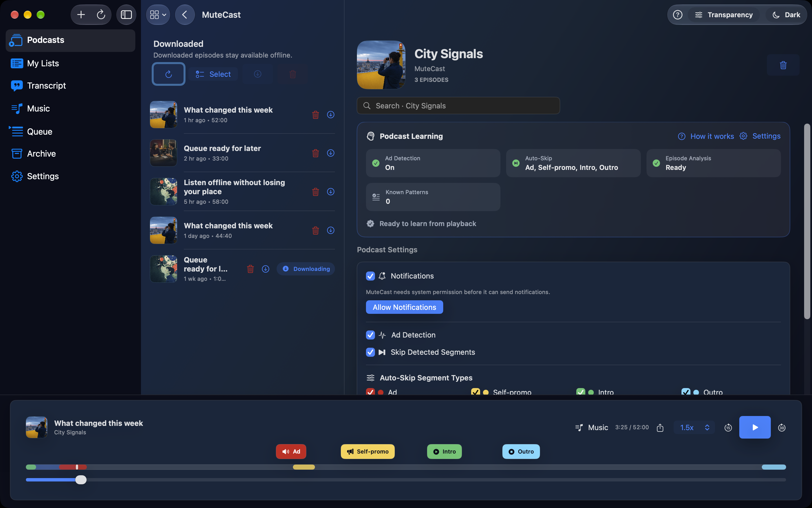812x508 pixels.
Task: Click the Downloading status badge
Action: coord(306,269)
